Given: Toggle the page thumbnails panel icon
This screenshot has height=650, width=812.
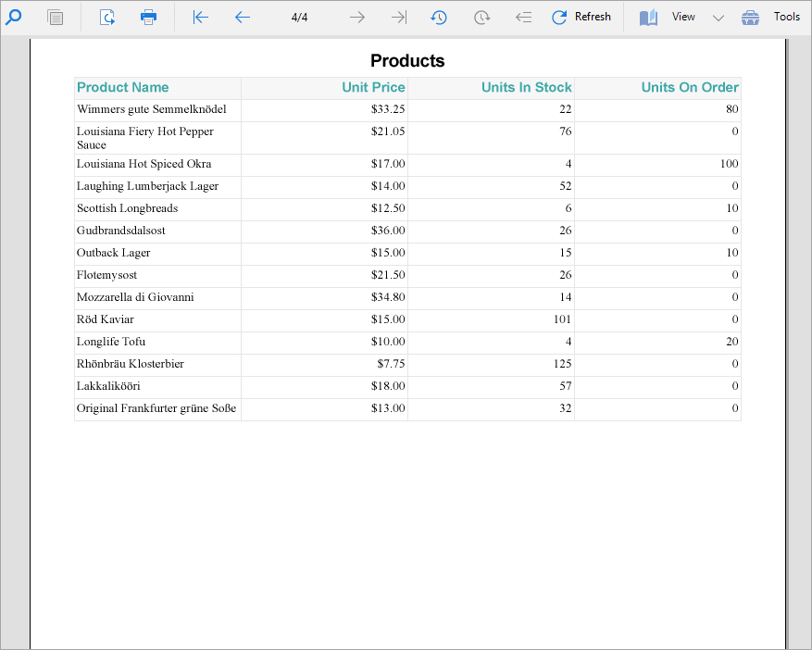Looking at the screenshot, I should (x=55, y=17).
